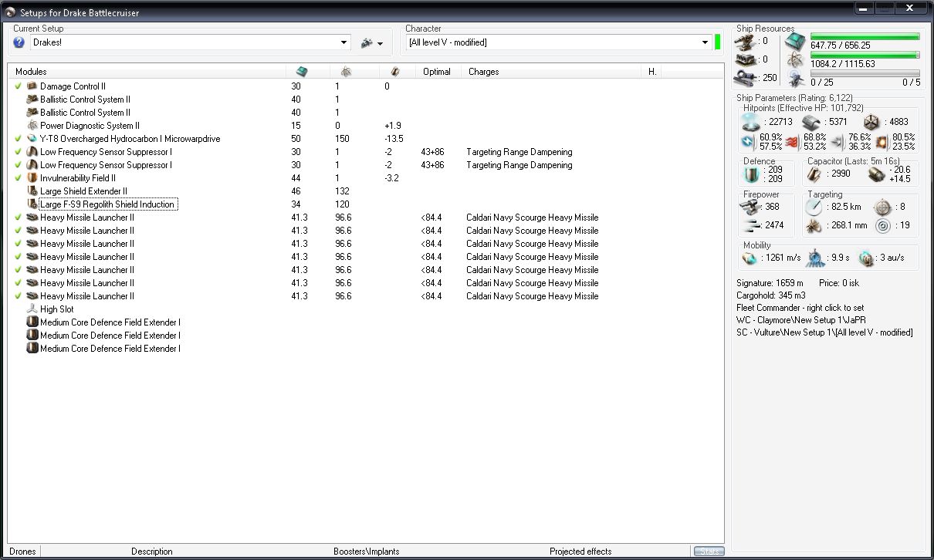This screenshot has height=560, width=934.
Task: Toggle third Heavy Missile Launcher II checkmark
Action: pyautogui.click(x=19, y=244)
